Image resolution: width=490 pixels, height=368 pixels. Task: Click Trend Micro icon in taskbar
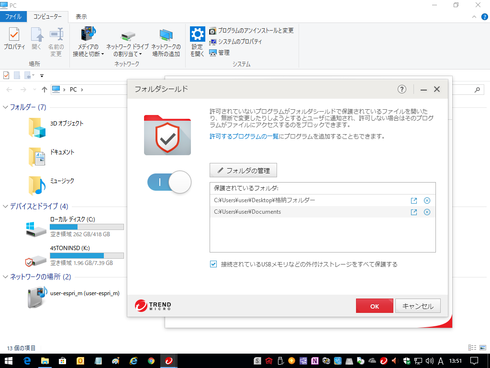(x=169, y=361)
